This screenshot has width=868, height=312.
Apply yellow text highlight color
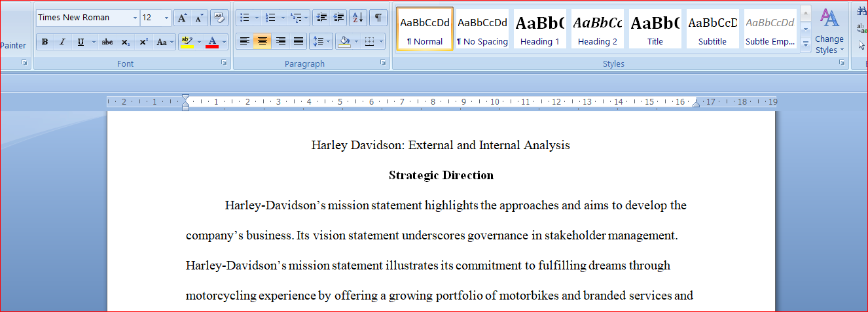coord(187,42)
